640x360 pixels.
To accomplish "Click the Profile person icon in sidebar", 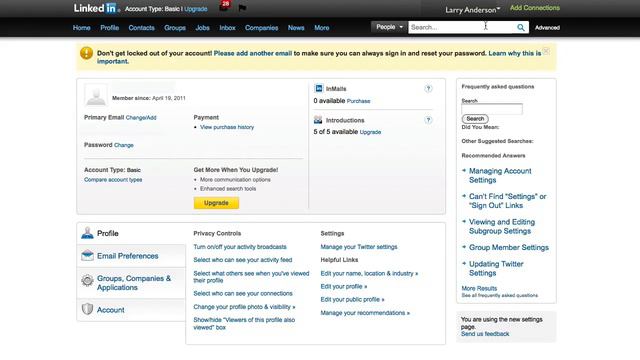I will pyautogui.click(x=87, y=233).
